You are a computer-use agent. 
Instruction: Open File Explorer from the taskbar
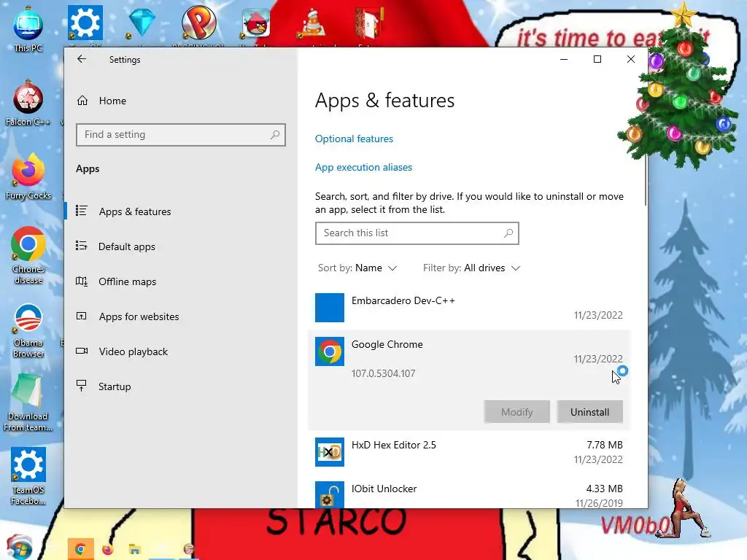(134, 550)
